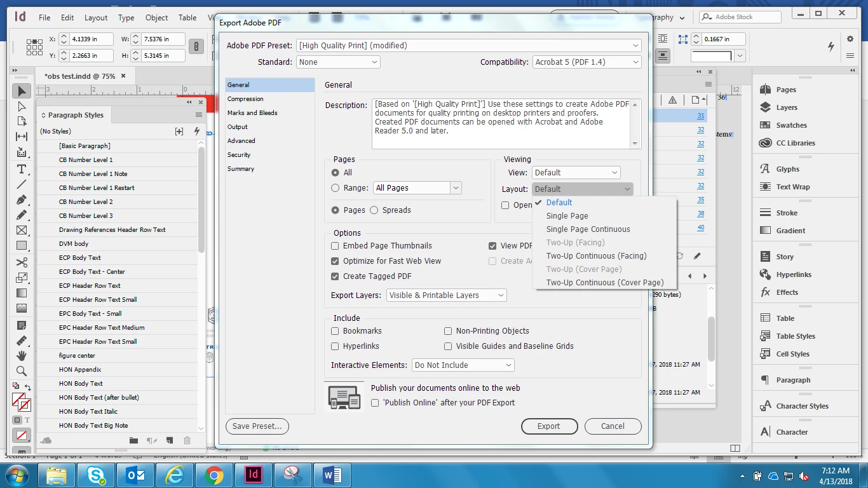The width and height of the screenshot is (868, 488).
Task: Select the Page tool
Action: [22, 121]
